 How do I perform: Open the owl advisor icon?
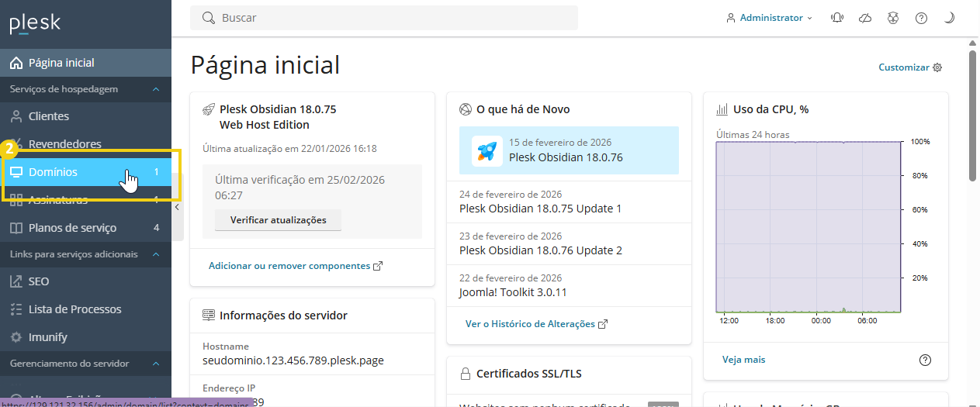point(893,18)
